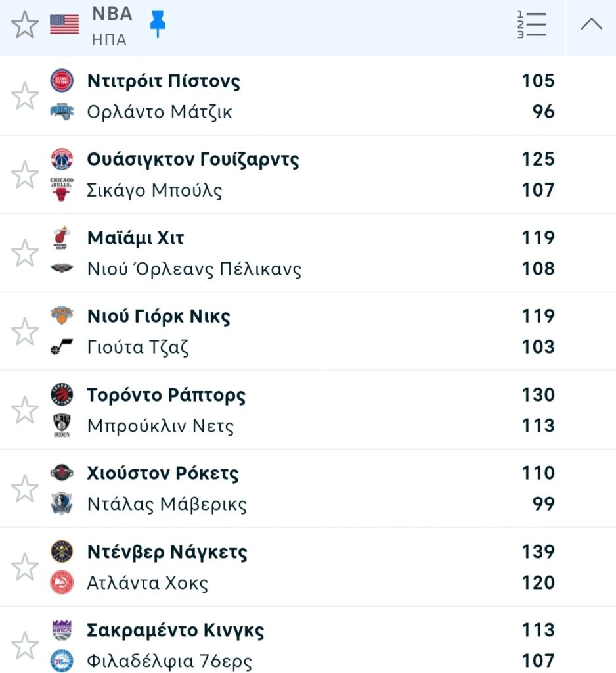Click the Toronto Raptors team logo
616x673 pixels.
click(x=62, y=395)
